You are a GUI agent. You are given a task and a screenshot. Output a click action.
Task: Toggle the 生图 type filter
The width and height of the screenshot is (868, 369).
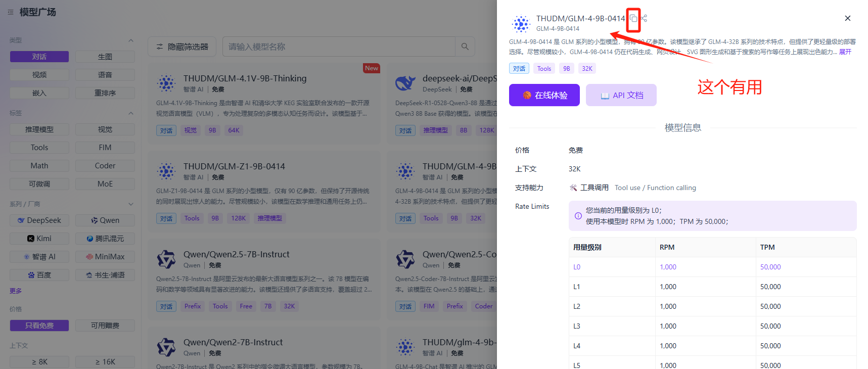click(x=105, y=57)
